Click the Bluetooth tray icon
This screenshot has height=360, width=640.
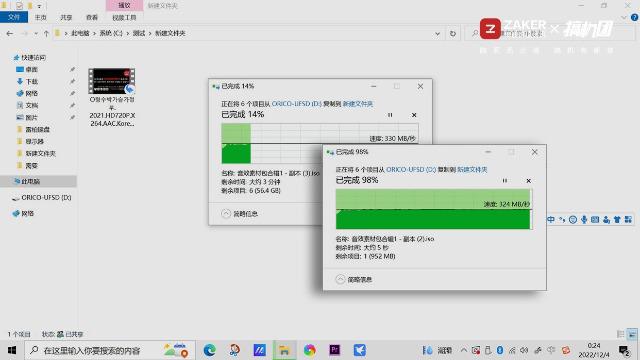point(500,350)
